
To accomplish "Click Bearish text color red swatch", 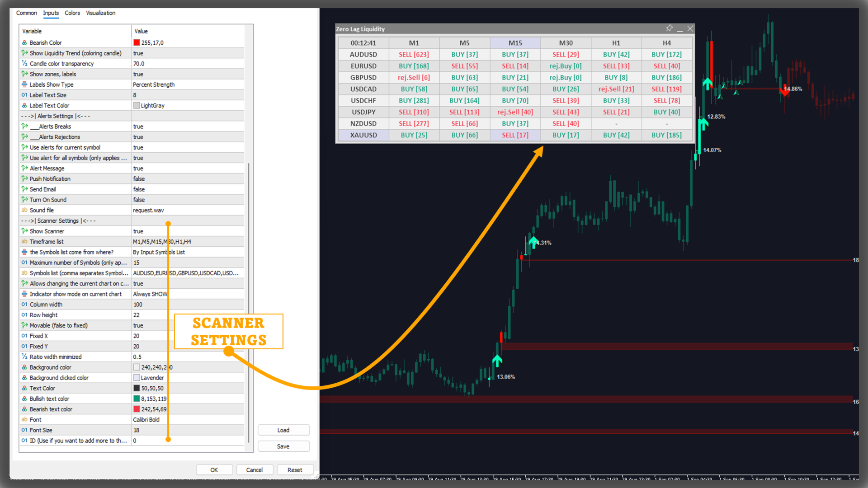I will 137,409.
